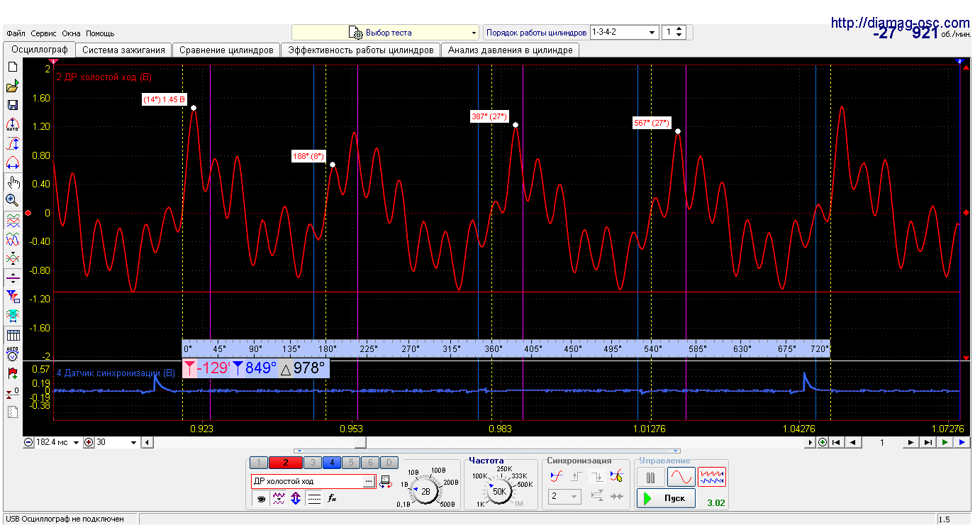Click the channel swap icon beside ДР холостой ход
This screenshot has width=980, height=528.
click(386, 480)
